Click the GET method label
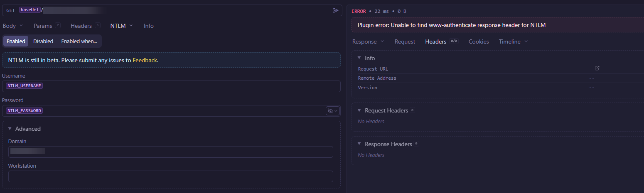Screen dimensions: 644x193 coord(10,10)
